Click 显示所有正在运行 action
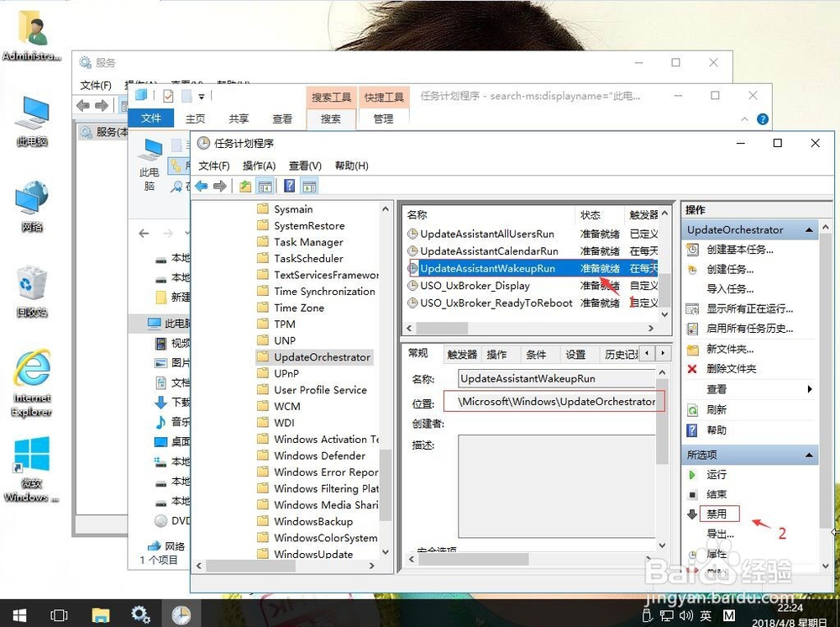 (x=749, y=308)
